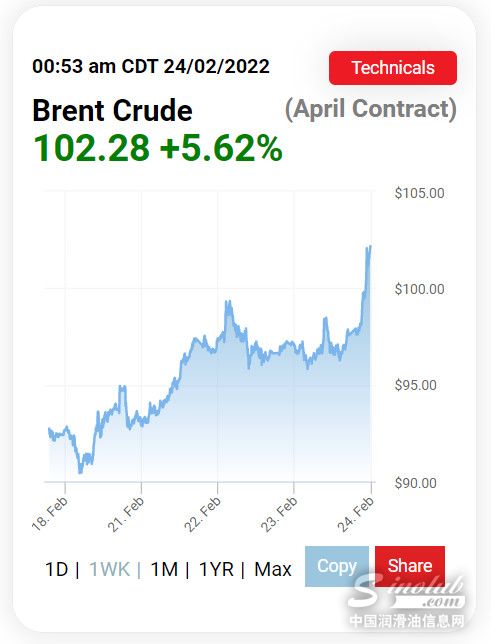Select the 1WK time range

tap(109, 569)
